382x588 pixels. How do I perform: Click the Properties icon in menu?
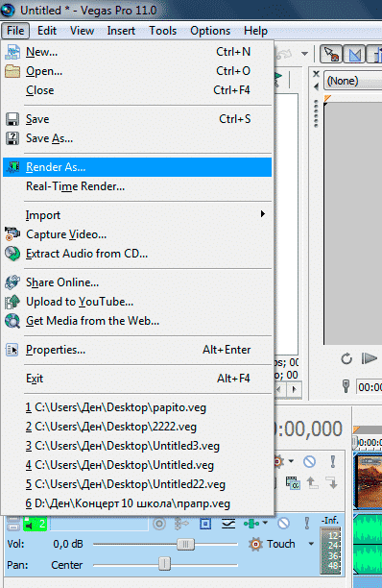pyautogui.click(x=12, y=350)
